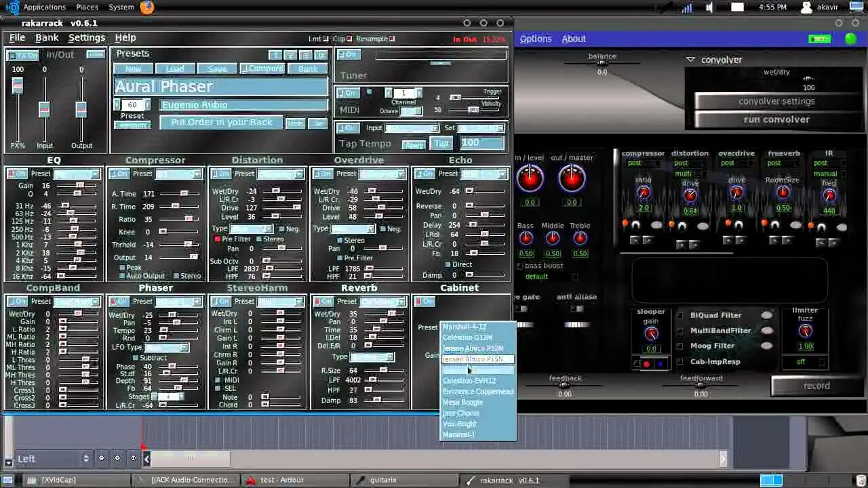Open the Settings menu in rakarrack

tap(87, 38)
